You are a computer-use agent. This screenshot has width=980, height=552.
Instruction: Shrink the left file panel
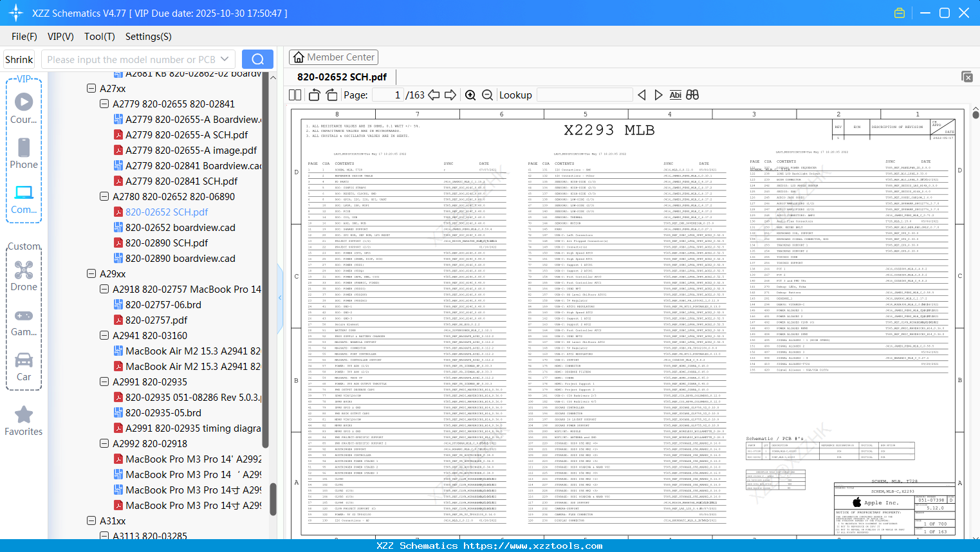(x=19, y=60)
